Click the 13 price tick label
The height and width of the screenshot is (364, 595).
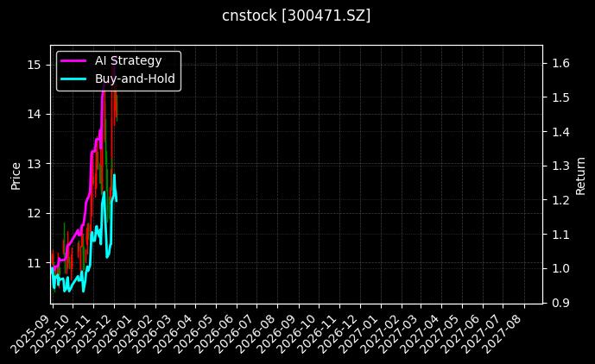[34, 163]
